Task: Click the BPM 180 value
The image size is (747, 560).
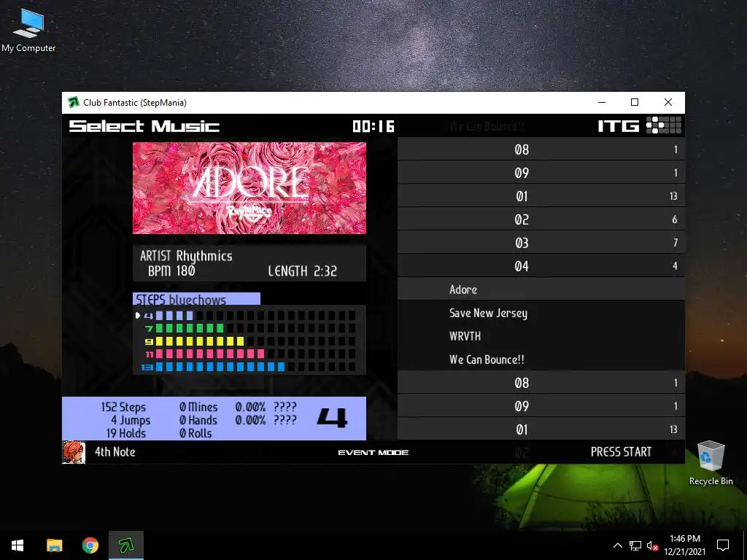Action: click(x=171, y=271)
